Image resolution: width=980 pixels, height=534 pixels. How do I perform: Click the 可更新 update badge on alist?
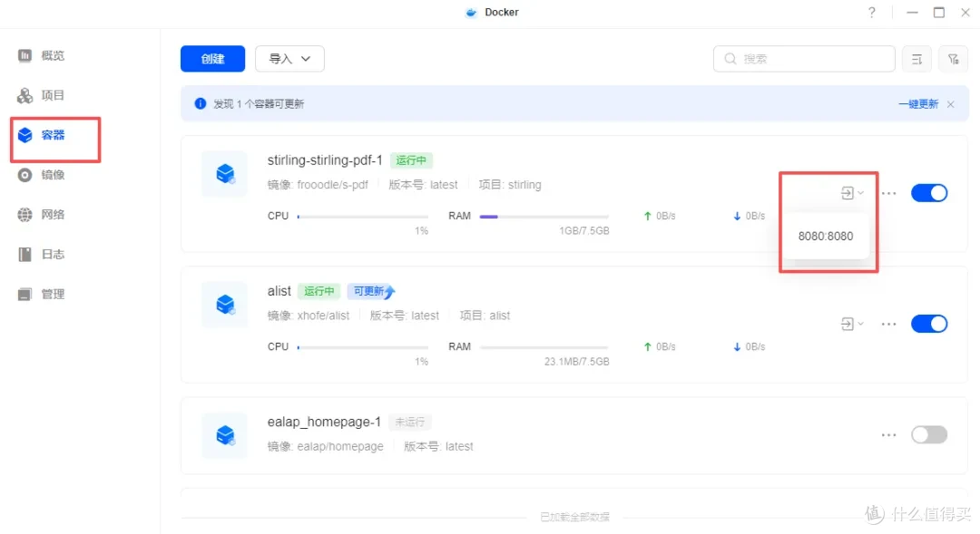point(371,291)
